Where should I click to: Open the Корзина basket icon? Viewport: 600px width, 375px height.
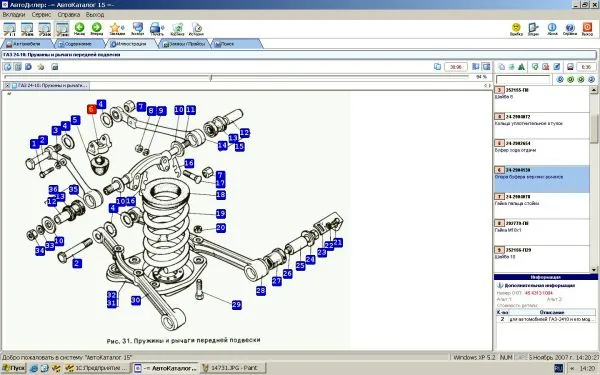(178, 28)
